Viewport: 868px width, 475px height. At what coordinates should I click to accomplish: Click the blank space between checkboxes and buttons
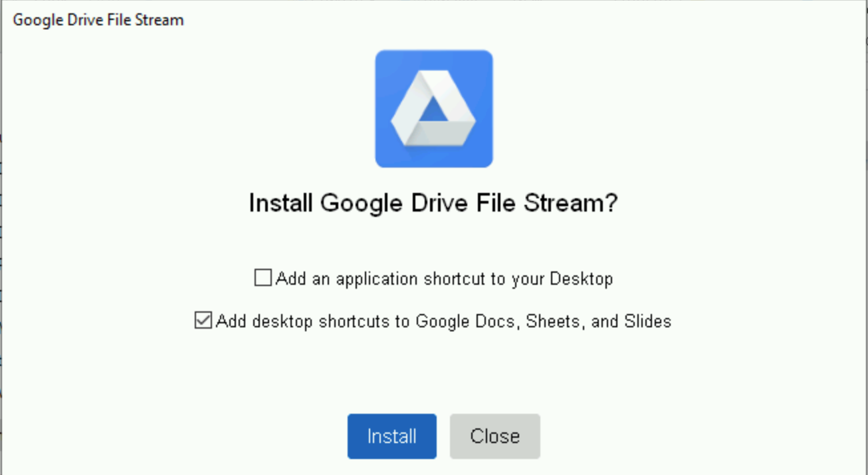[433, 373]
